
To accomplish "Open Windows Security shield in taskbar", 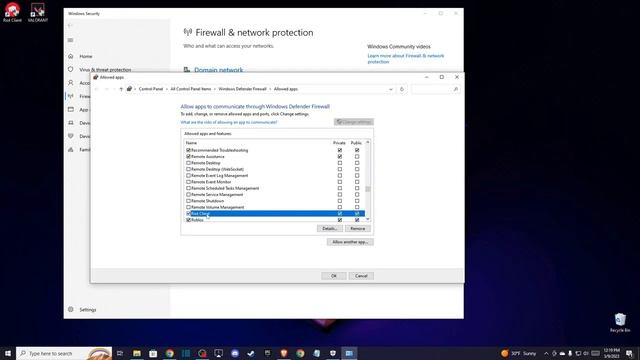I will 333,353.
